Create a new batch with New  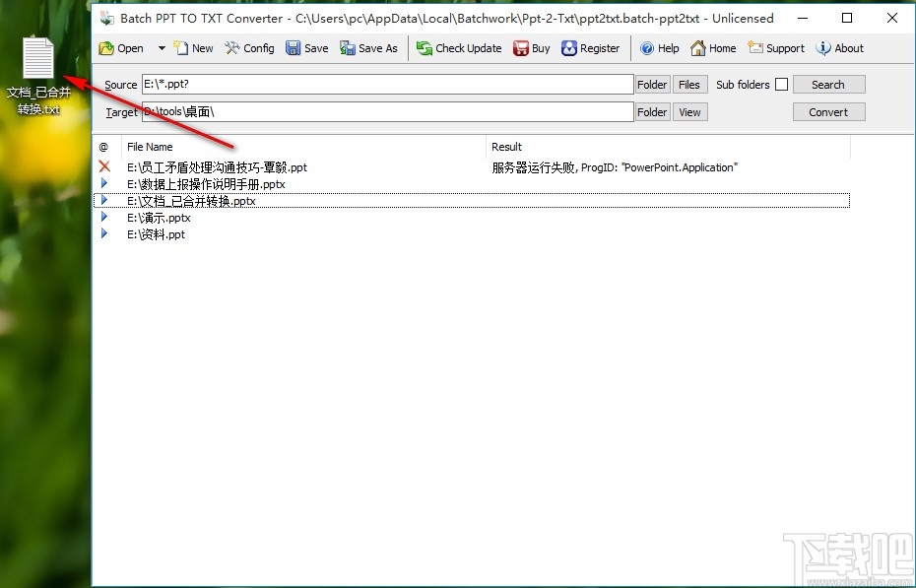pyautogui.click(x=193, y=47)
